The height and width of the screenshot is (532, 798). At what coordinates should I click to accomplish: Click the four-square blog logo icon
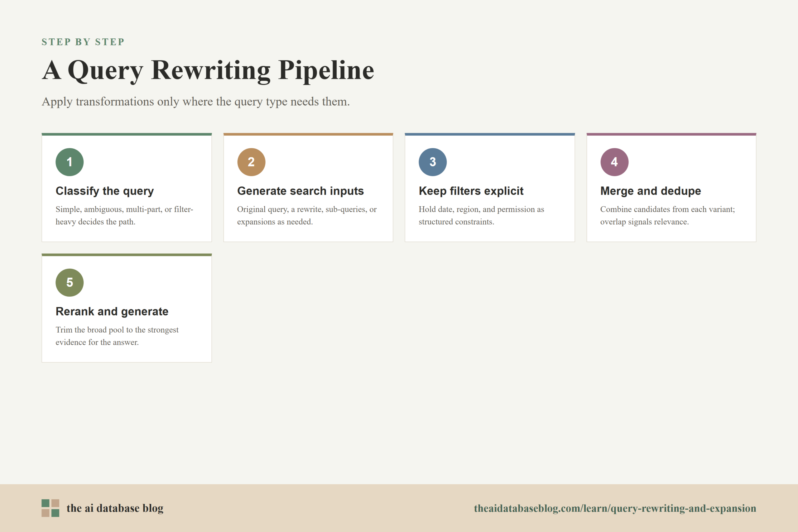tap(50, 508)
